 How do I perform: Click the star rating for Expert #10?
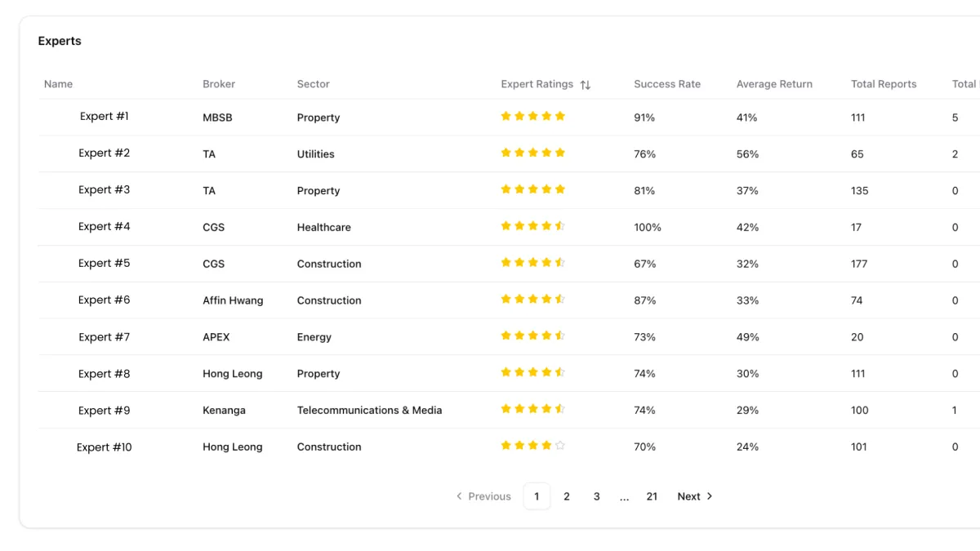coord(532,446)
